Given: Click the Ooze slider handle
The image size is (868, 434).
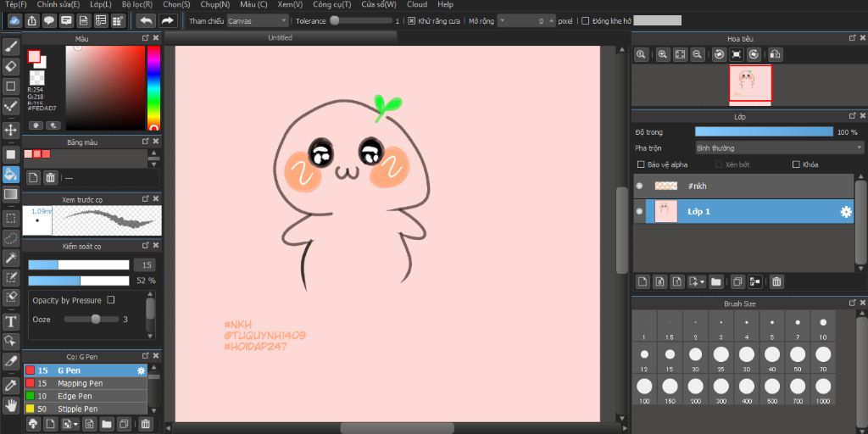Looking at the screenshot, I should 96,320.
